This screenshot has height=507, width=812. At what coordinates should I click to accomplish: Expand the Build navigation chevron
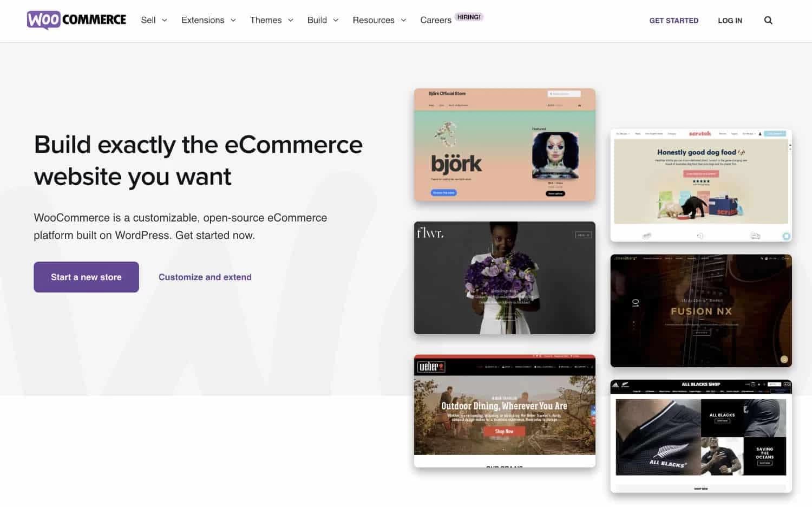click(x=336, y=20)
